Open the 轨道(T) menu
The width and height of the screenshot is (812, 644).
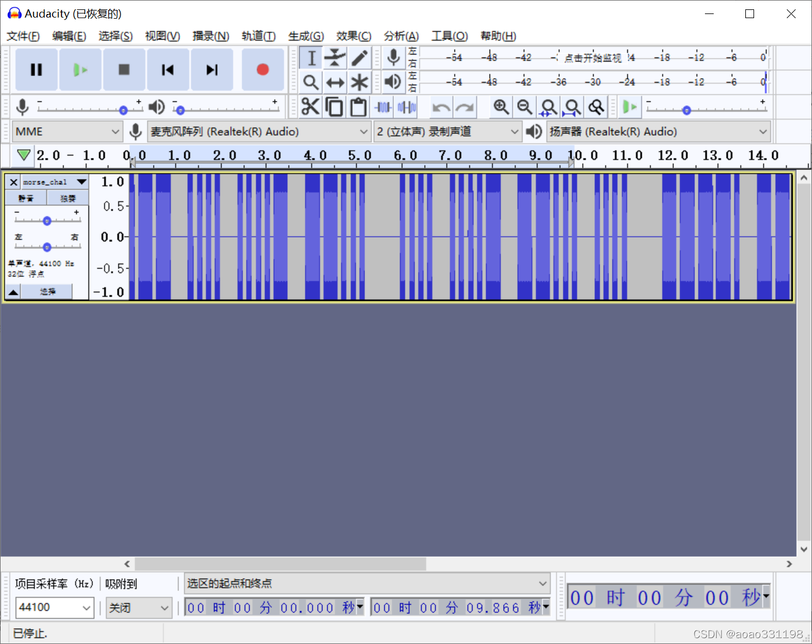pyautogui.click(x=259, y=36)
